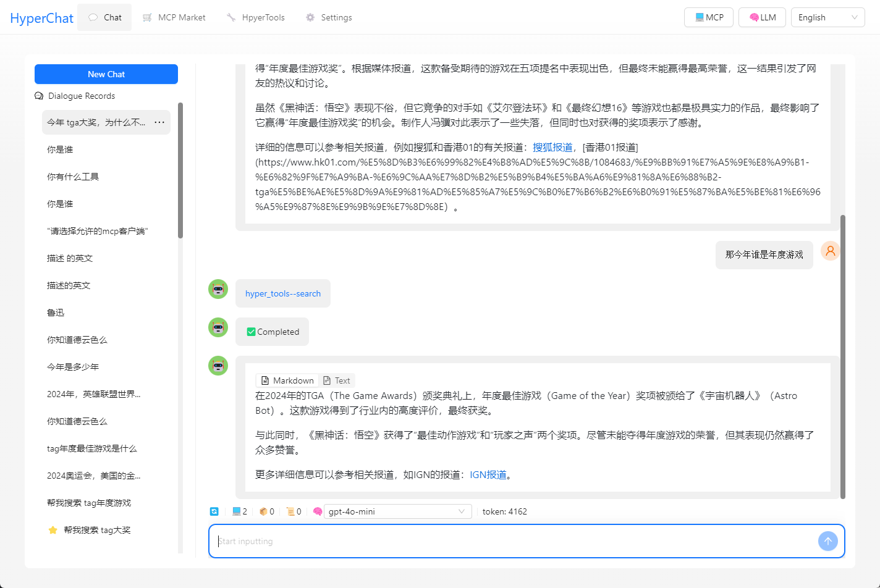The height and width of the screenshot is (588, 880).
Task: Click the dialogue records list scrollbar
Action: 180,170
